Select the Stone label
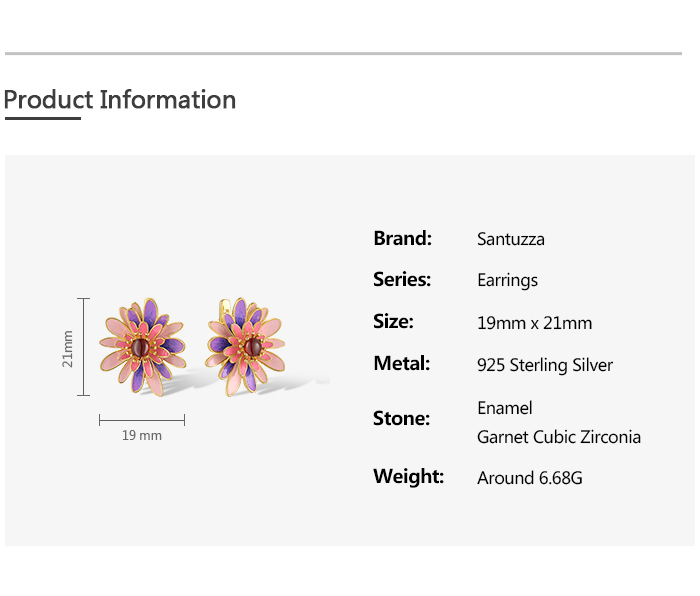 (401, 418)
